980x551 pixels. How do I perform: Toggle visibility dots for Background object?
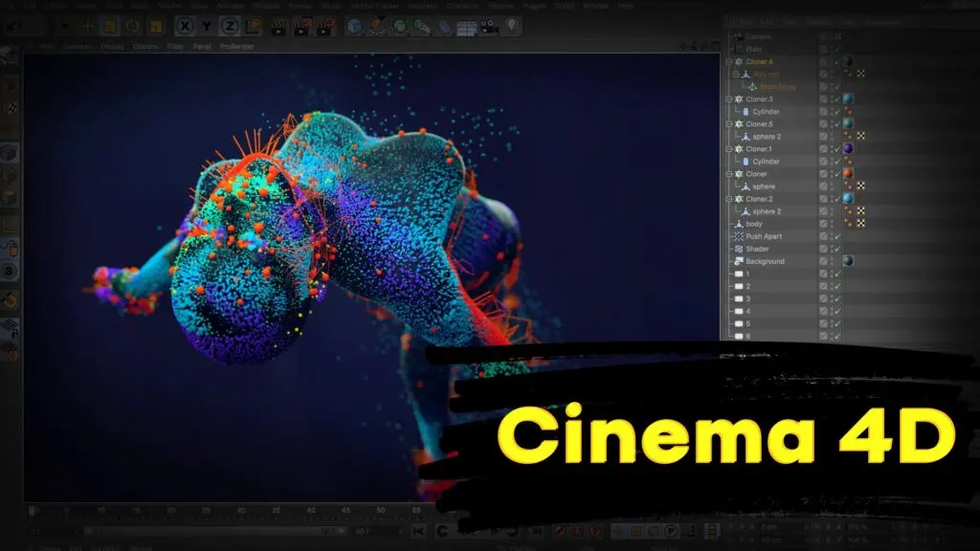tap(832, 261)
